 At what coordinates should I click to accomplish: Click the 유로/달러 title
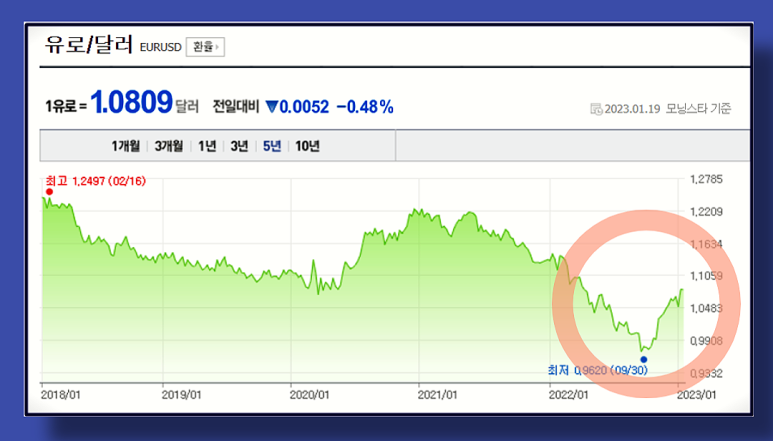pos(89,44)
